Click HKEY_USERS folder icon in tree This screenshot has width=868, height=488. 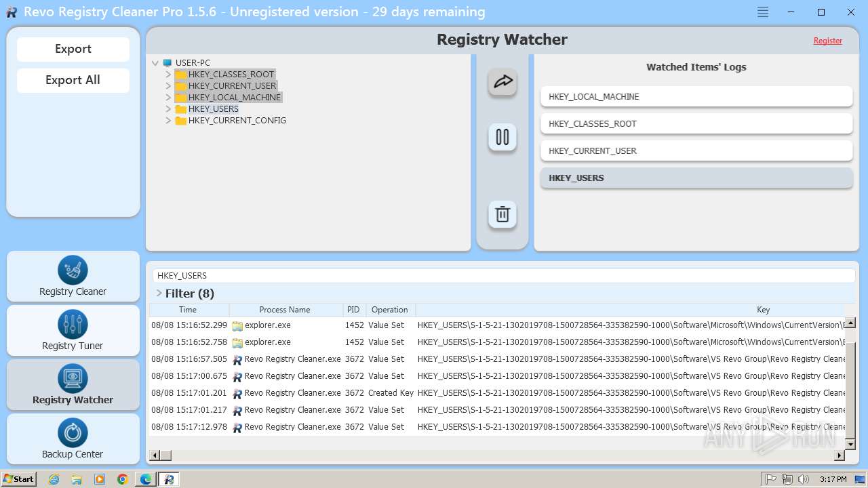pyautogui.click(x=180, y=109)
